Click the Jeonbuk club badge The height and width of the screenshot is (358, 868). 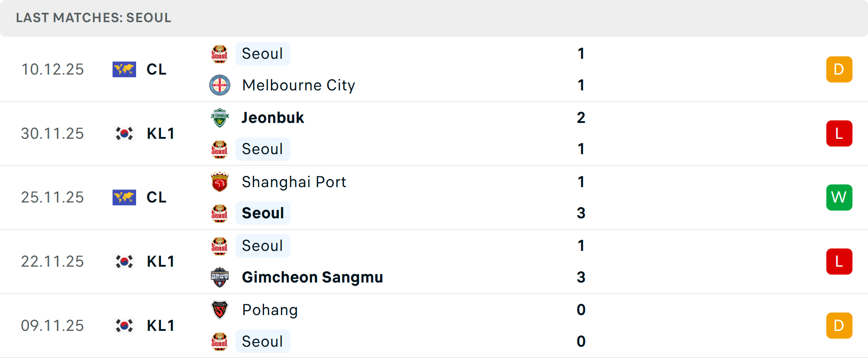[220, 118]
